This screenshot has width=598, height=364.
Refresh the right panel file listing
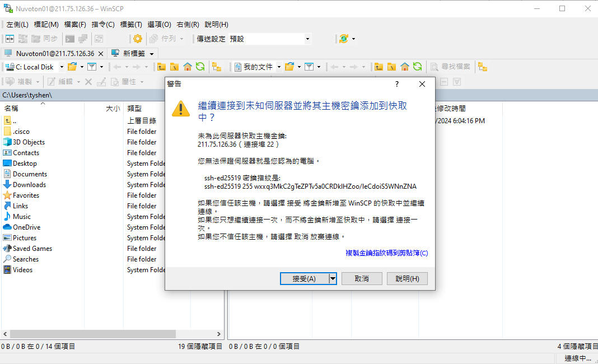417,67
